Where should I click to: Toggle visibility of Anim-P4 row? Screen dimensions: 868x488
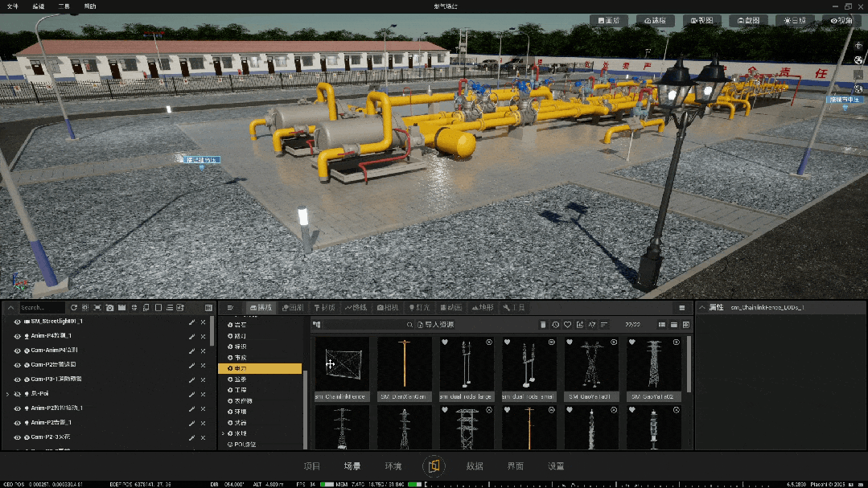(x=17, y=336)
